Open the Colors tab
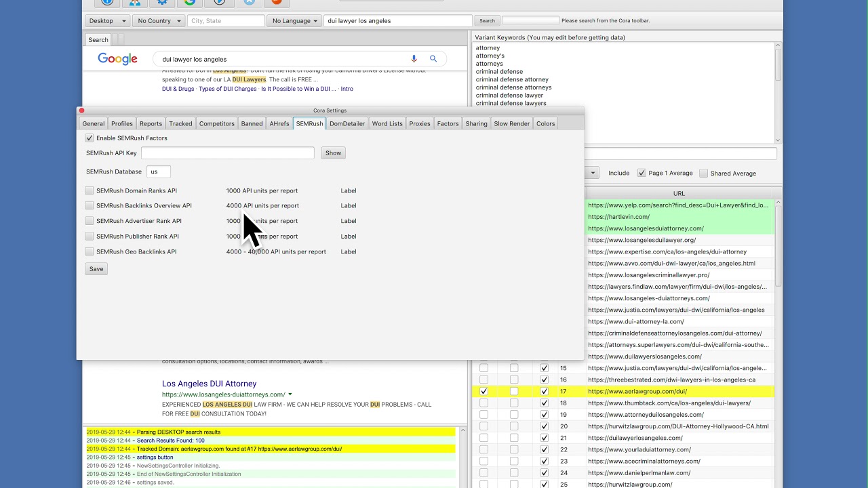The height and width of the screenshot is (488, 868). (x=546, y=123)
